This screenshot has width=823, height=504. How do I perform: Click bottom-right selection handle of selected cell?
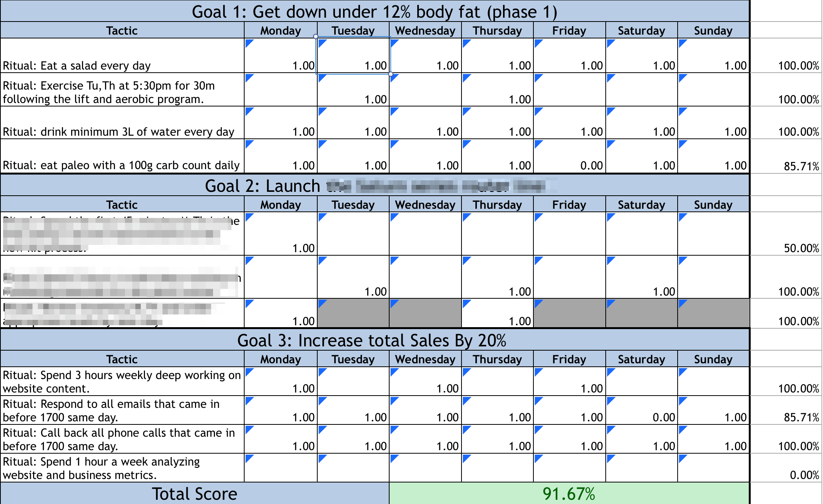391,74
